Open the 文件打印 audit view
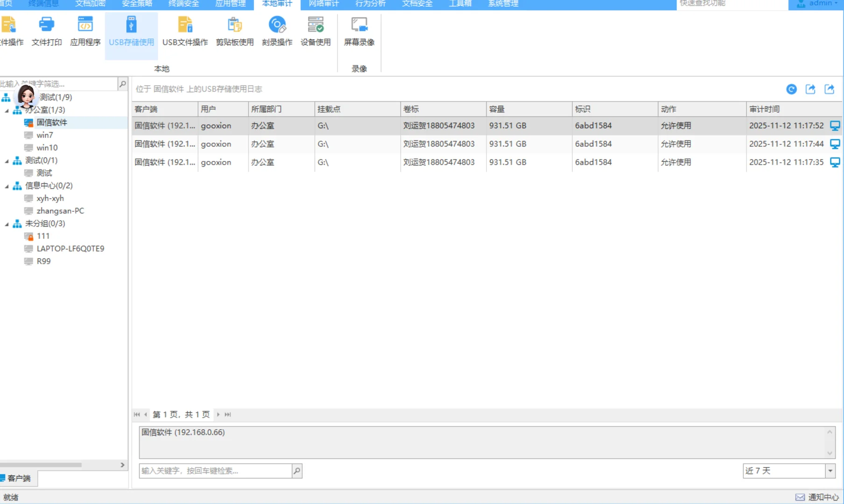844x504 pixels. click(47, 32)
